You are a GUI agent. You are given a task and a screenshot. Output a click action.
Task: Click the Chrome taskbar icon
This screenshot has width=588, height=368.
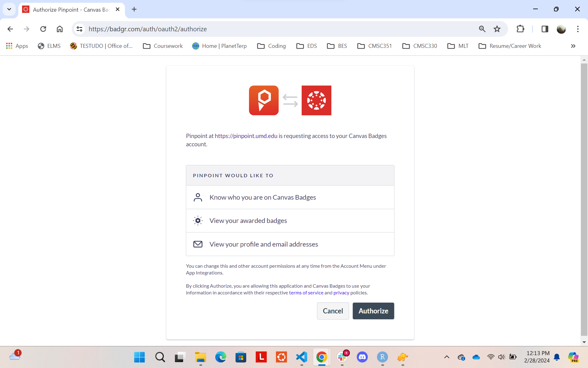coord(321,358)
